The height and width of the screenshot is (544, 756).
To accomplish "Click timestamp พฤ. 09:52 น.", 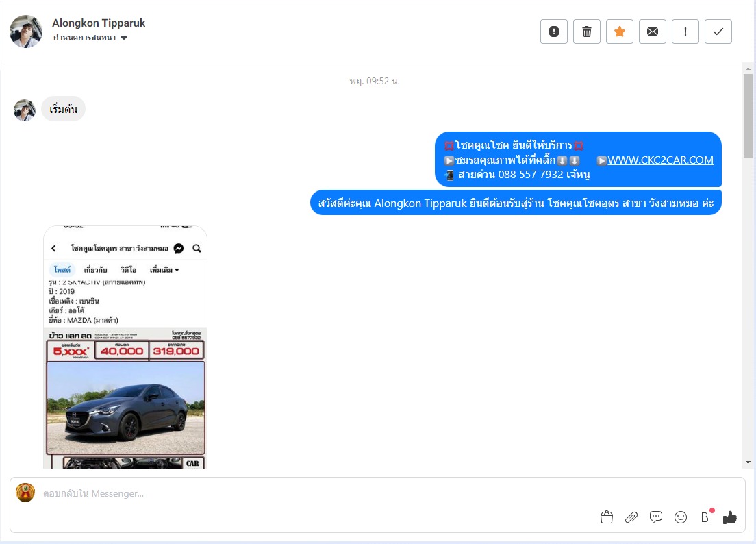I will pos(375,81).
